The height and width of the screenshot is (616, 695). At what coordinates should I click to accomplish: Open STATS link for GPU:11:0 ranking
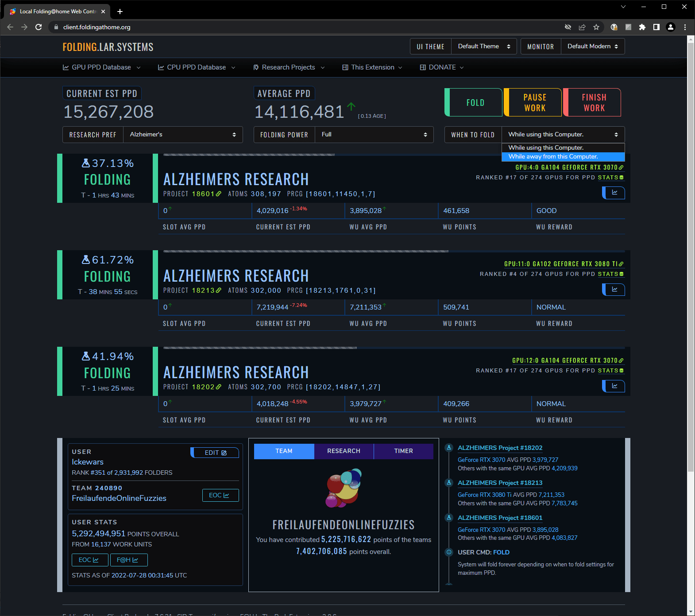click(611, 274)
